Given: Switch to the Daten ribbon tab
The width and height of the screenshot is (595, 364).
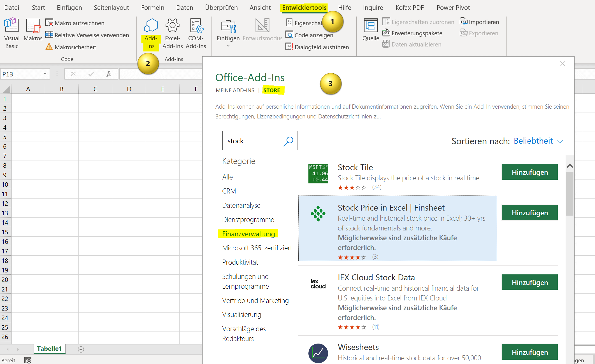Looking at the screenshot, I should [x=185, y=8].
